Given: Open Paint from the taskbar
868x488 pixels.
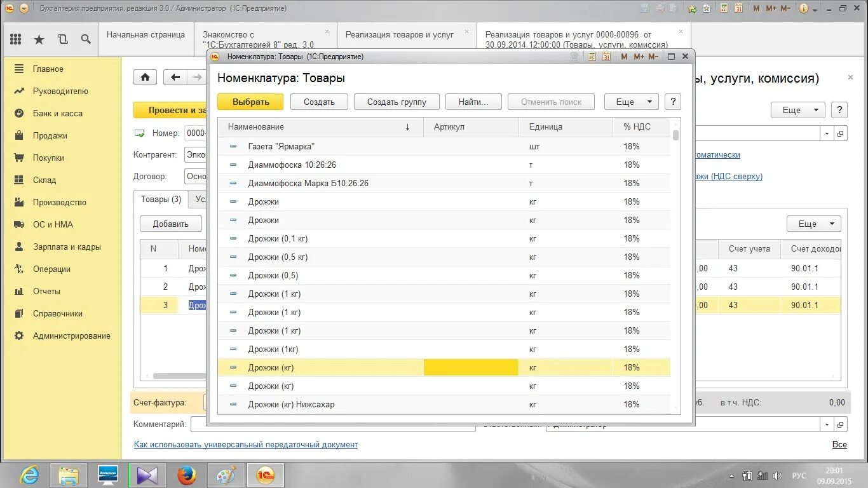Looking at the screenshot, I should [226, 475].
